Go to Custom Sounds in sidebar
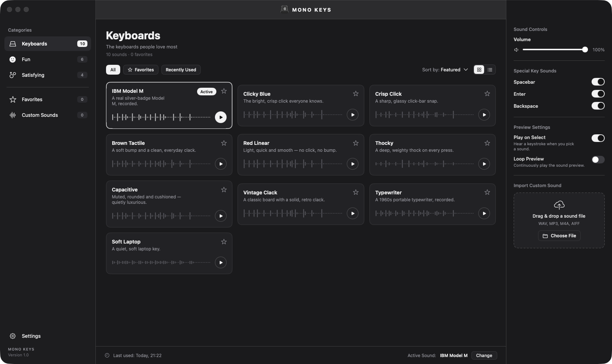Viewport: 612px width, 364px height. tap(48, 115)
